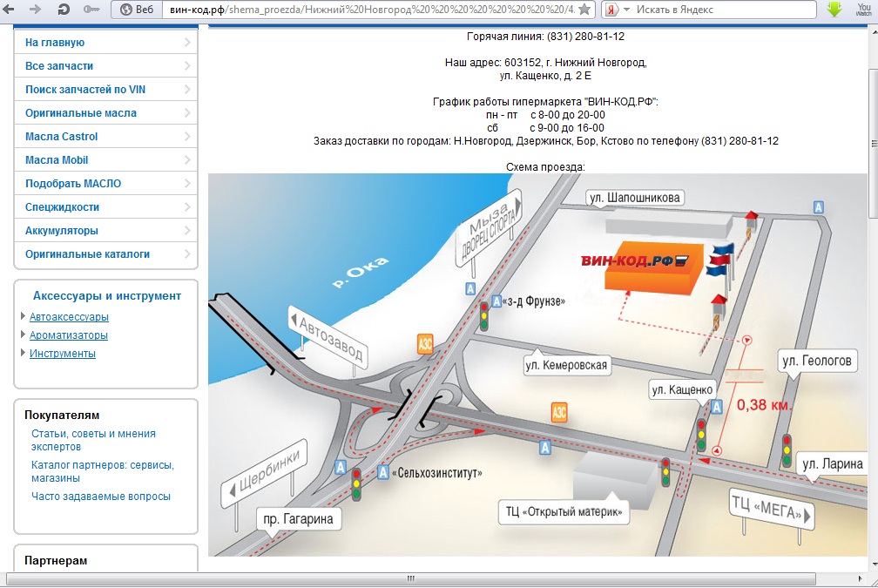Open Часто задаваемые вопросы link
The width and height of the screenshot is (878, 588).
pos(101,497)
